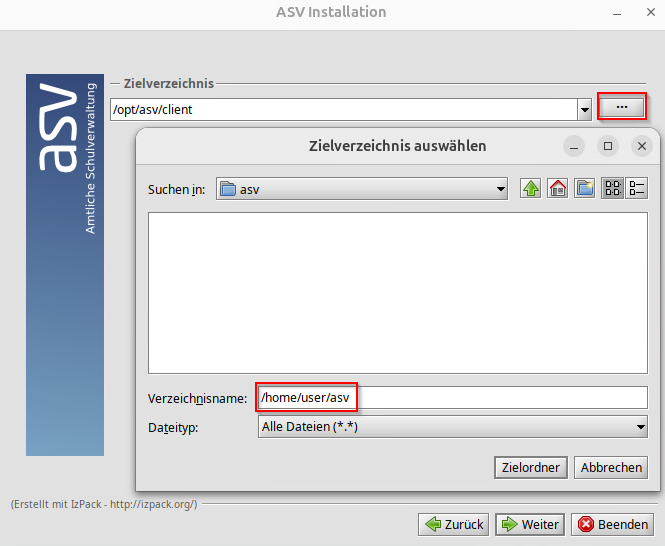
Task: Go up one folder level
Action: pyautogui.click(x=530, y=189)
